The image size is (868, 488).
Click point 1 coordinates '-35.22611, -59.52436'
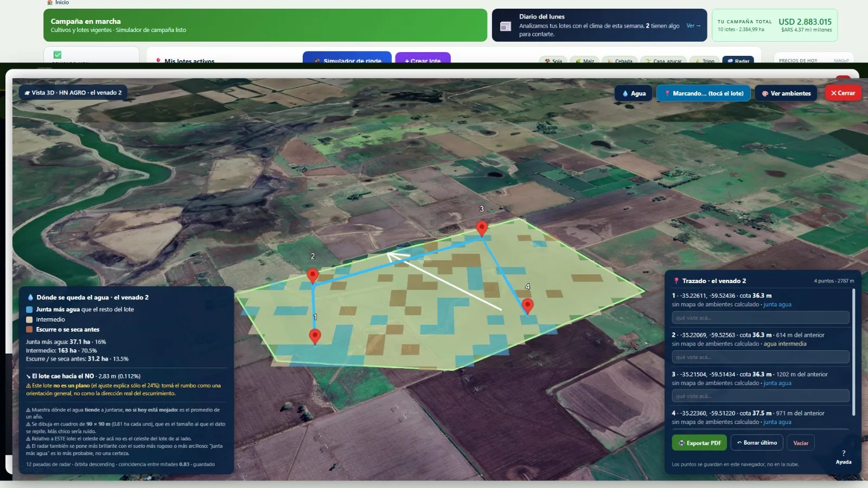coord(707,296)
